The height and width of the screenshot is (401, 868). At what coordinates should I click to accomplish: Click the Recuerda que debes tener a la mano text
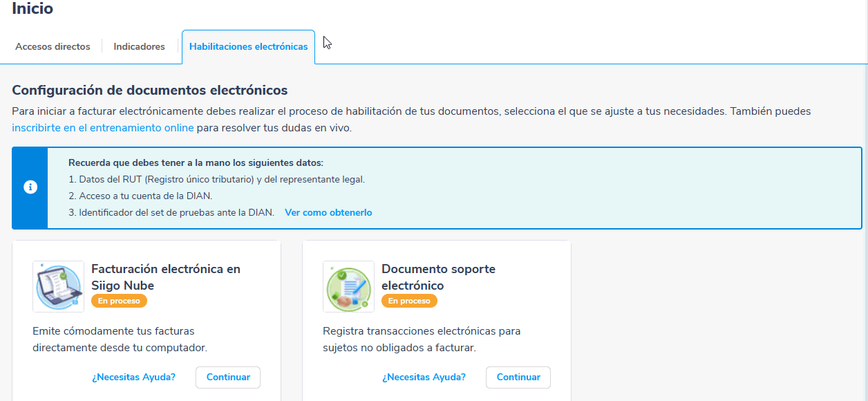pyautogui.click(x=196, y=163)
